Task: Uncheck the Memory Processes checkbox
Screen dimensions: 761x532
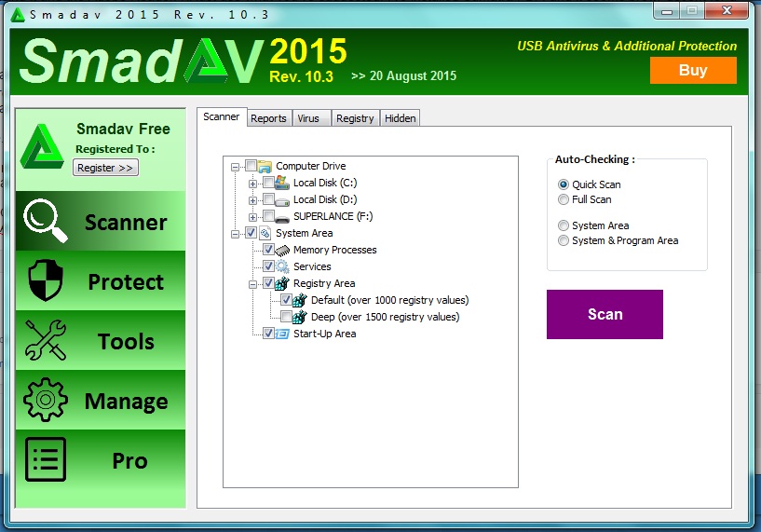Action: tap(268, 250)
